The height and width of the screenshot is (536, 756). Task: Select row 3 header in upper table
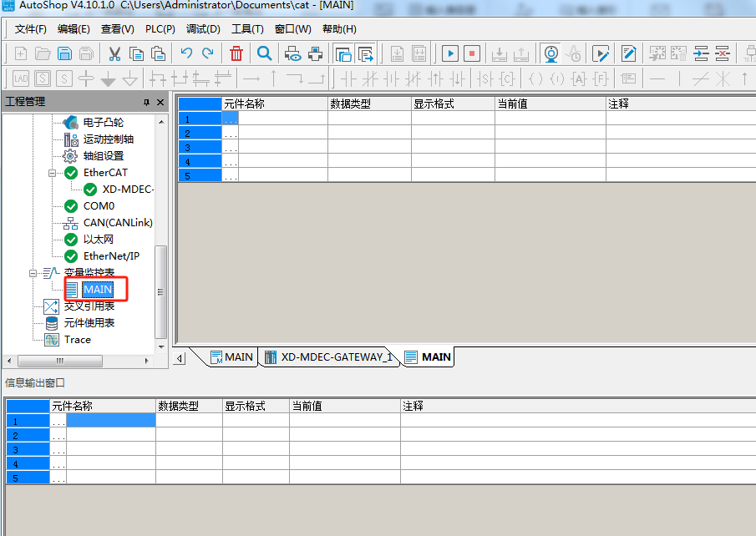click(x=200, y=147)
